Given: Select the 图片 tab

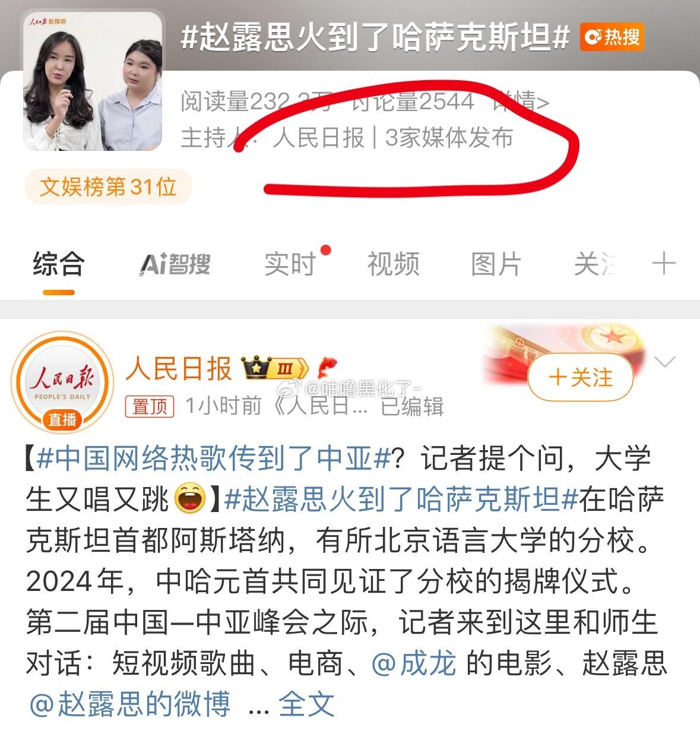Looking at the screenshot, I should [496, 264].
